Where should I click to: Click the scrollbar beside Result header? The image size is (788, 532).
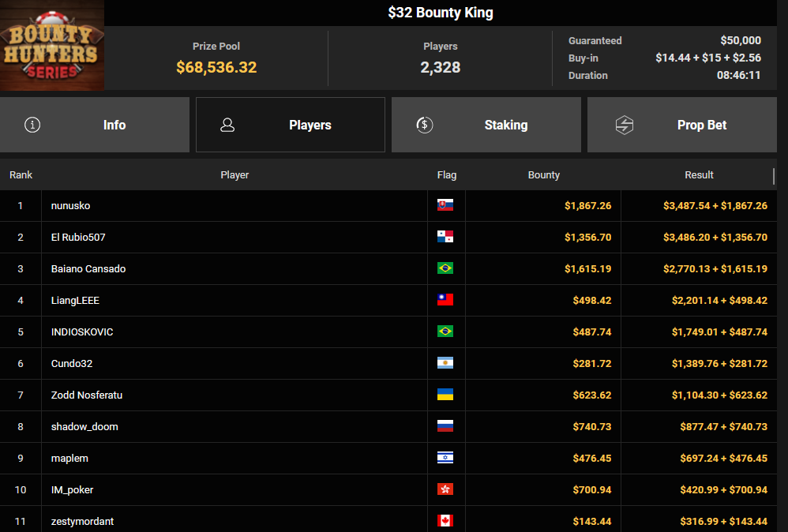[774, 175]
